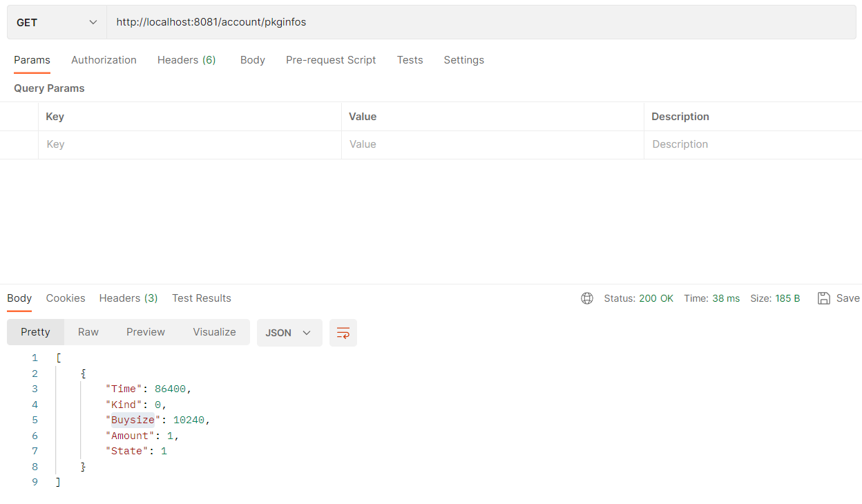Switch response view to Raw
This screenshot has height=504, width=862.
(x=88, y=332)
